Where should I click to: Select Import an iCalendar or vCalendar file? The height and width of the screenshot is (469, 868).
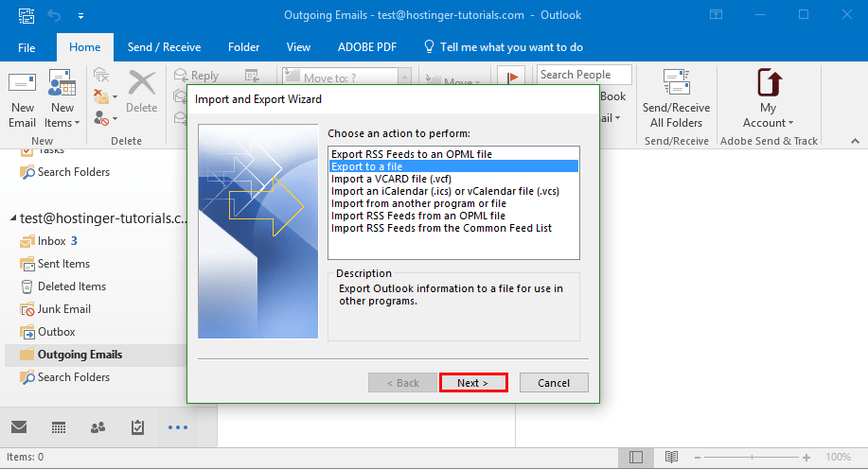pos(453,191)
